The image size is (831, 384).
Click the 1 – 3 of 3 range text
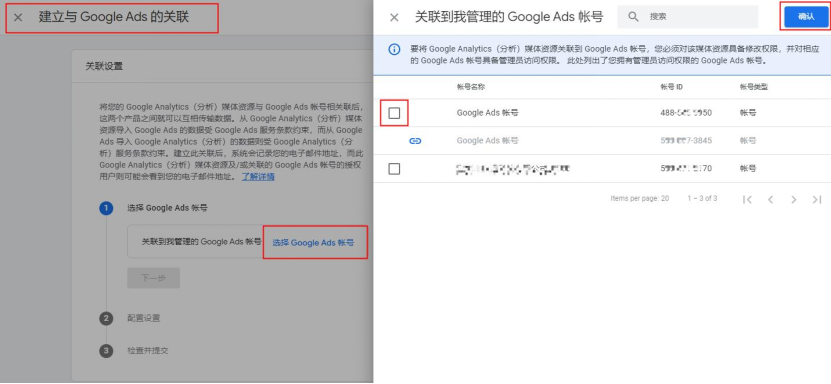tap(702, 199)
